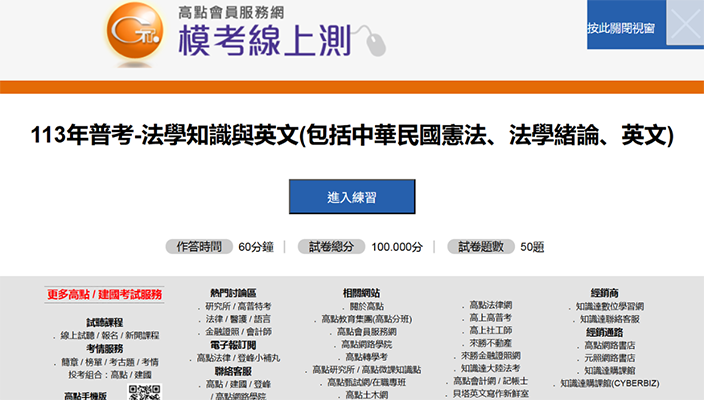Open the 高點網路學院 link under 相關網站
Viewport: 704px width, 400px height.
366,344
